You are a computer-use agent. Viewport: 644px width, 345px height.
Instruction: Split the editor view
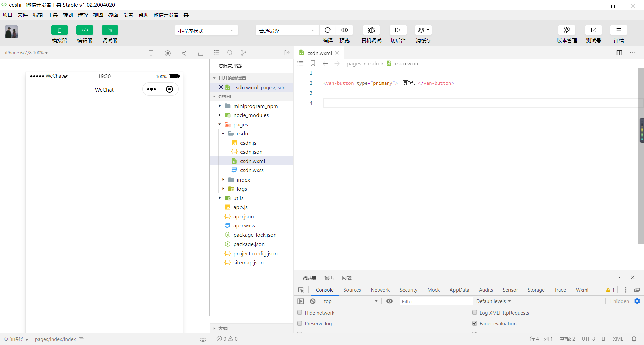click(619, 53)
